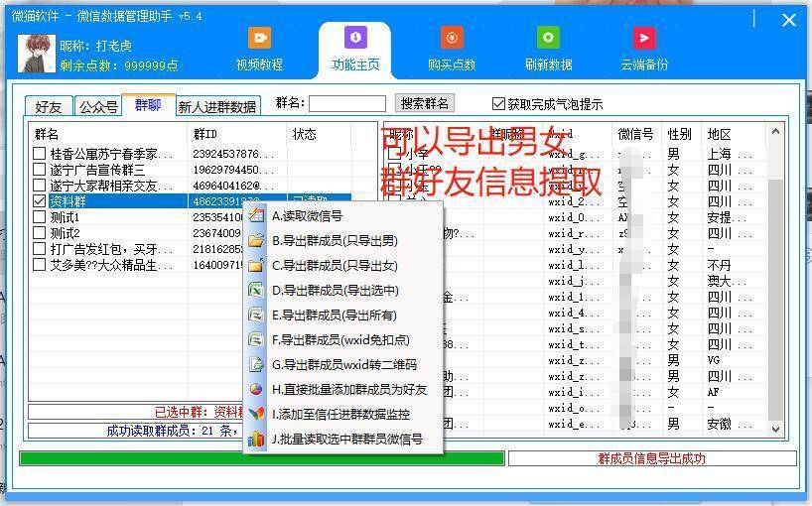Open the 视频教程 video tutorial icon

click(x=258, y=39)
